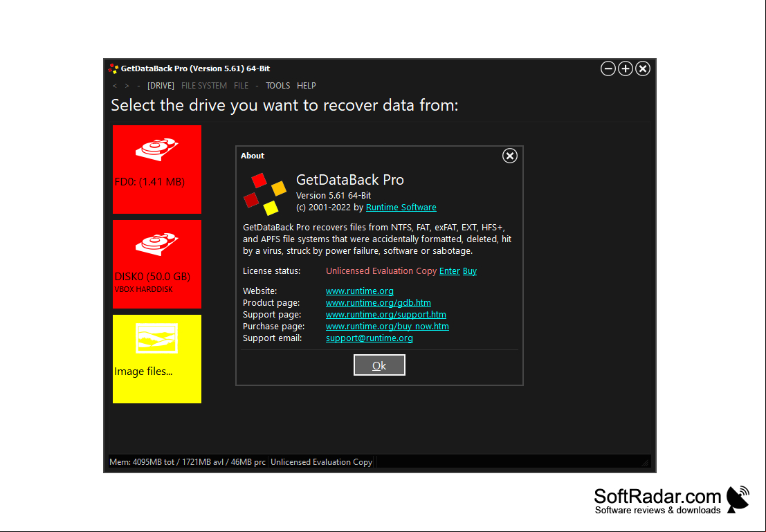The image size is (766, 532).
Task: Open the HELP menu
Action: coord(307,86)
